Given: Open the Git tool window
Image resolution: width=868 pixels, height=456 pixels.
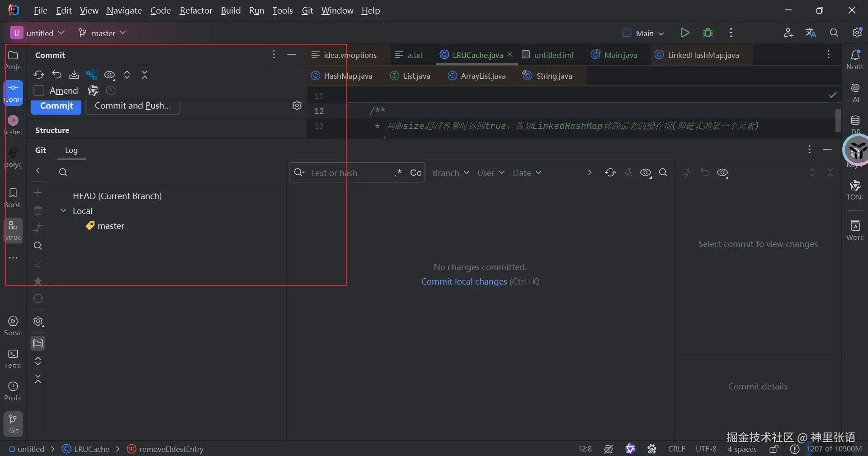Looking at the screenshot, I should coord(13,423).
